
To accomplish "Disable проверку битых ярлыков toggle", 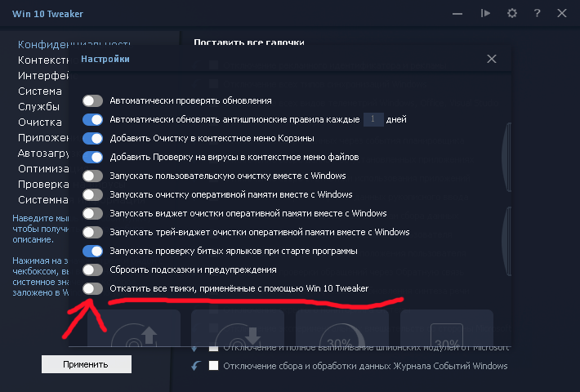I will tap(92, 251).
